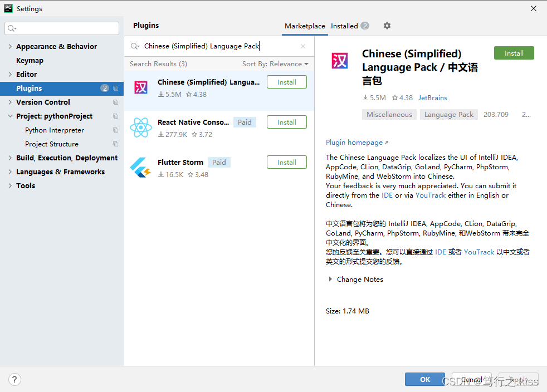Click the Size: 1.74 MB text

point(348,311)
